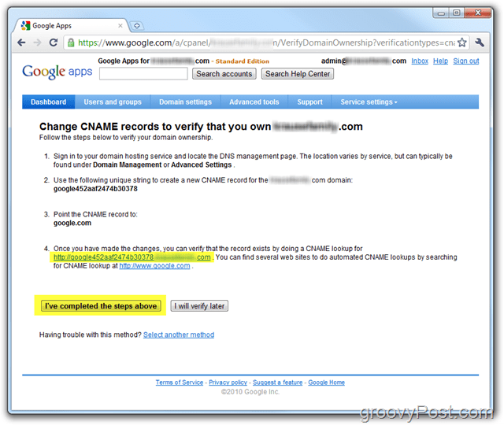The height and width of the screenshot is (425, 504).
Task: Click Search Help Center button
Action: 298,74
